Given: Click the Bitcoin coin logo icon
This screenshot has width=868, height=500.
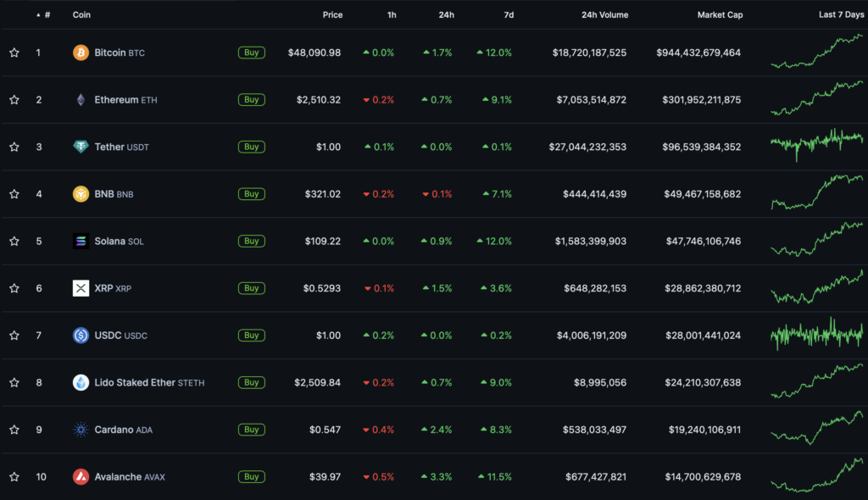Looking at the screenshot, I should pyautogui.click(x=81, y=53).
